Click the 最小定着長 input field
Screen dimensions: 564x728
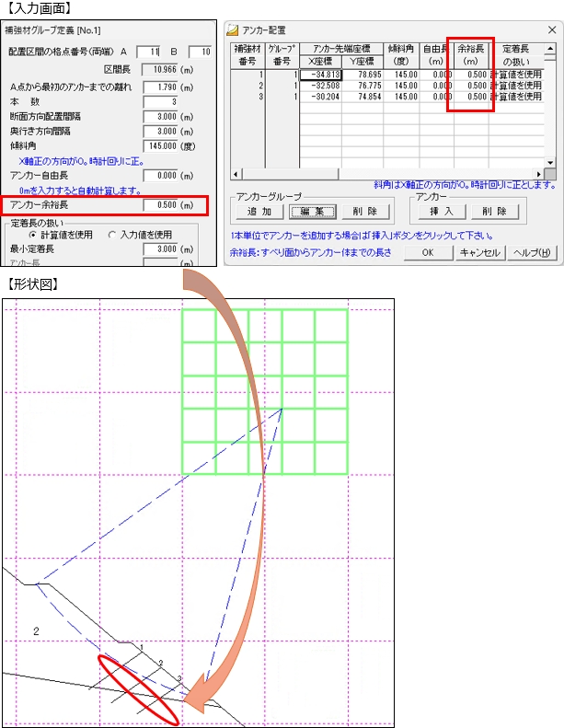(x=161, y=249)
